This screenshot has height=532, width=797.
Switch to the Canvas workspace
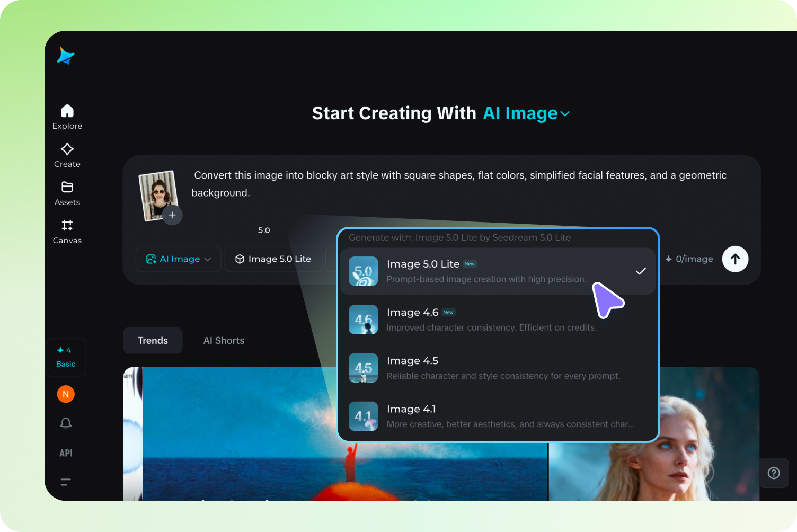(x=67, y=230)
